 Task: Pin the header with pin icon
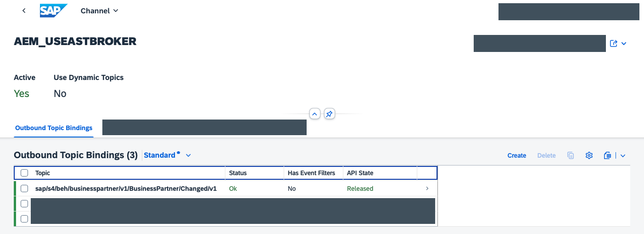click(x=329, y=114)
